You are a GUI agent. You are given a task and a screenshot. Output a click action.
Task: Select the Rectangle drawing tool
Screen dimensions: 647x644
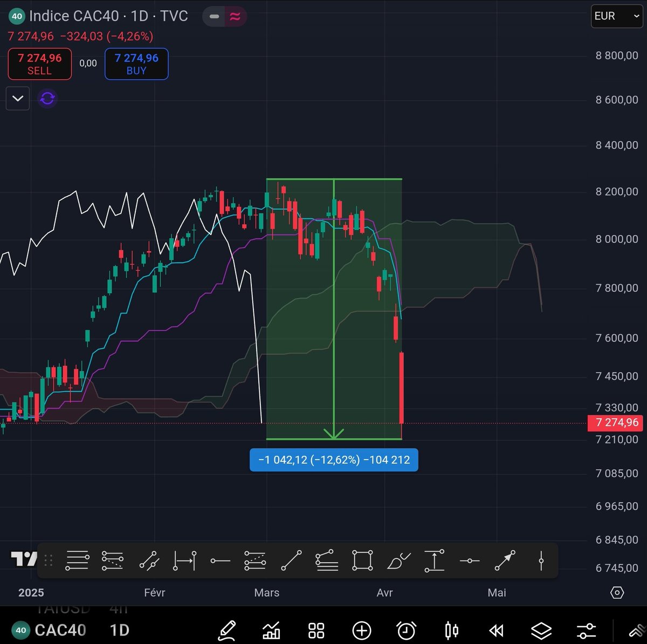(362, 560)
